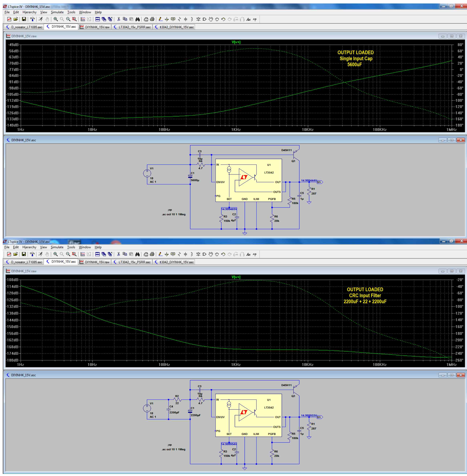
Task: Place Capacitor from upper LTspice toolbar
Action: point(186,19)
